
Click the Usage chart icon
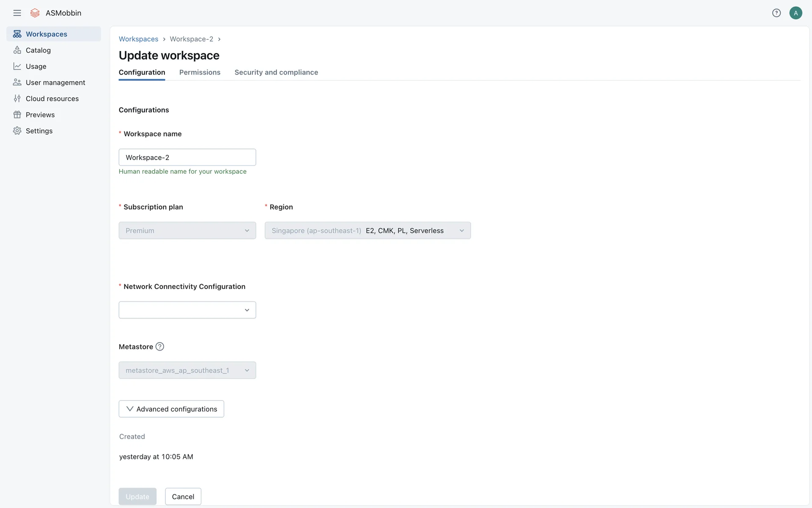pos(17,66)
